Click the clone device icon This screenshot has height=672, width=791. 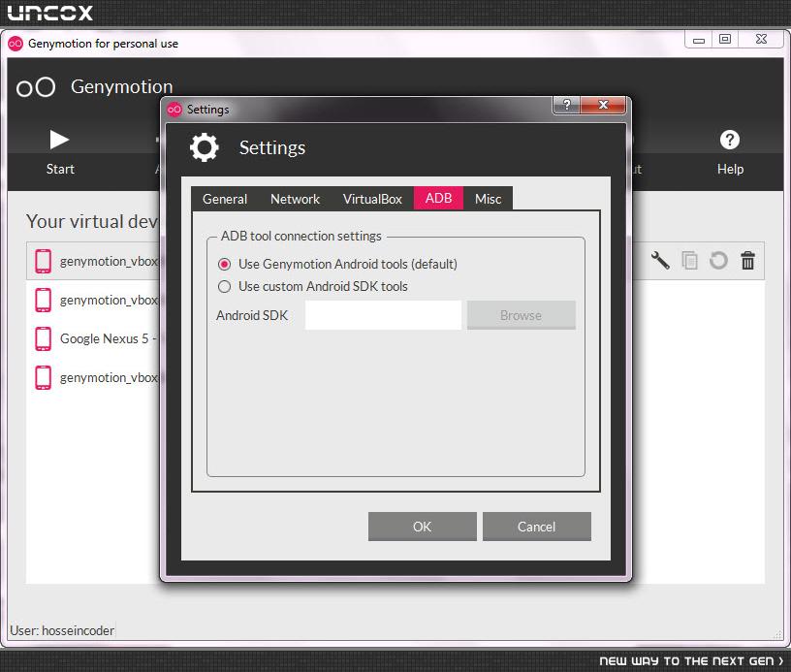click(x=689, y=260)
